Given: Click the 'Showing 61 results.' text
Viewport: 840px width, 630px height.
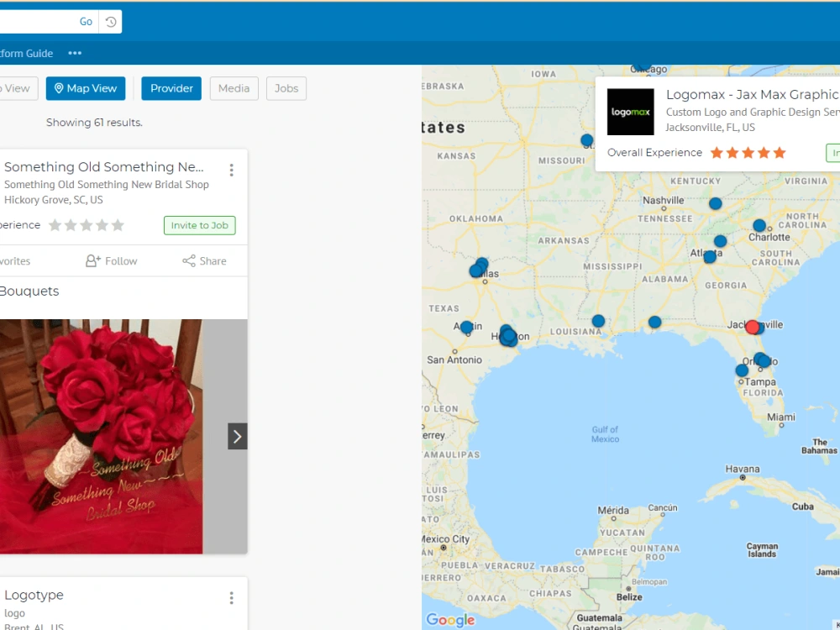Looking at the screenshot, I should (x=94, y=122).
